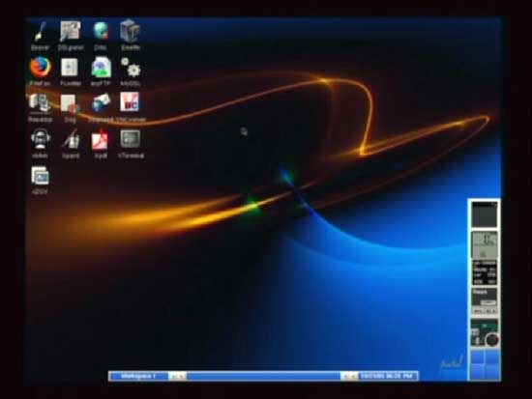Open the Sylpheed mail client icon
The height and width of the screenshot is (399, 532).
point(101,103)
